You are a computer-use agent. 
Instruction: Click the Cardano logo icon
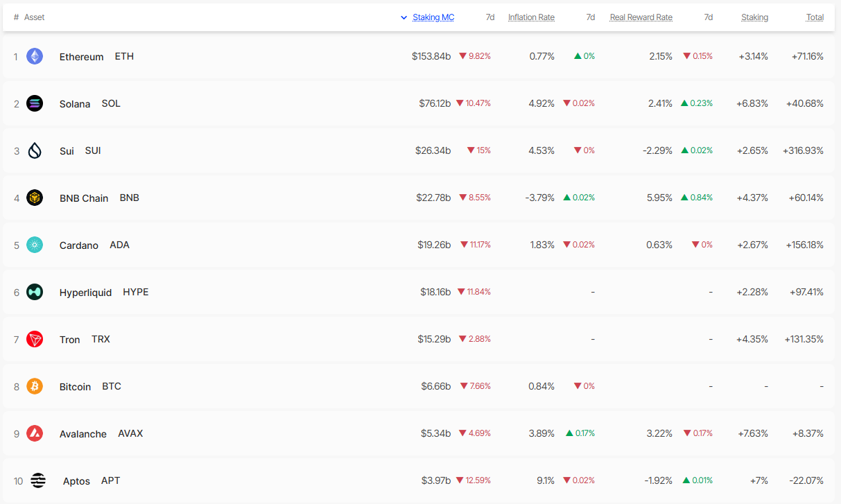coord(35,245)
